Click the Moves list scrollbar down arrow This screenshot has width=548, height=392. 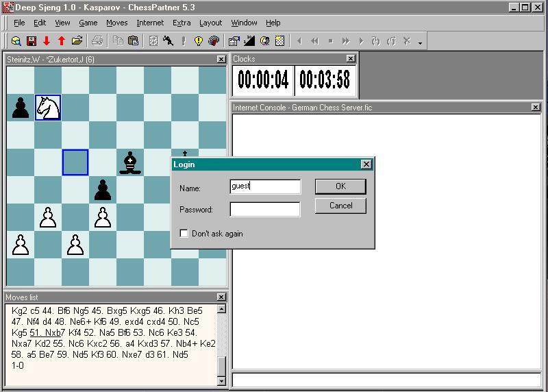pyautogui.click(x=221, y=380)
